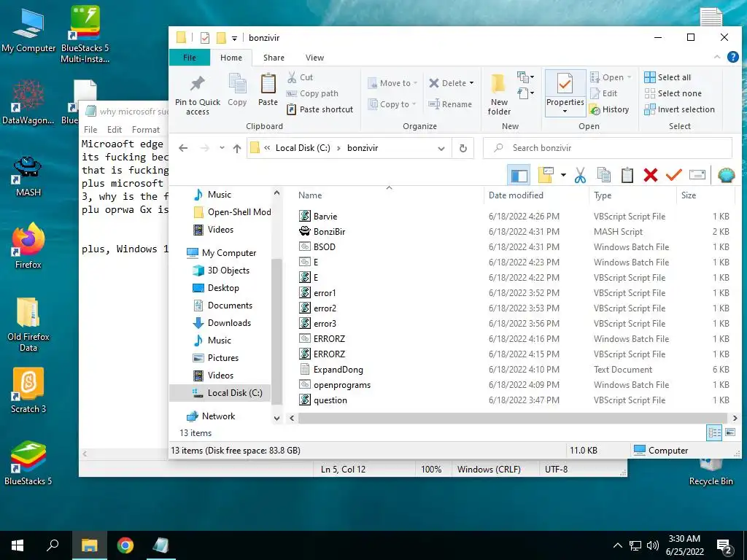The height and width of the screenshot is (560, 747).
Task: Click the Search bonzivir field
Action: tap(608, 148)
